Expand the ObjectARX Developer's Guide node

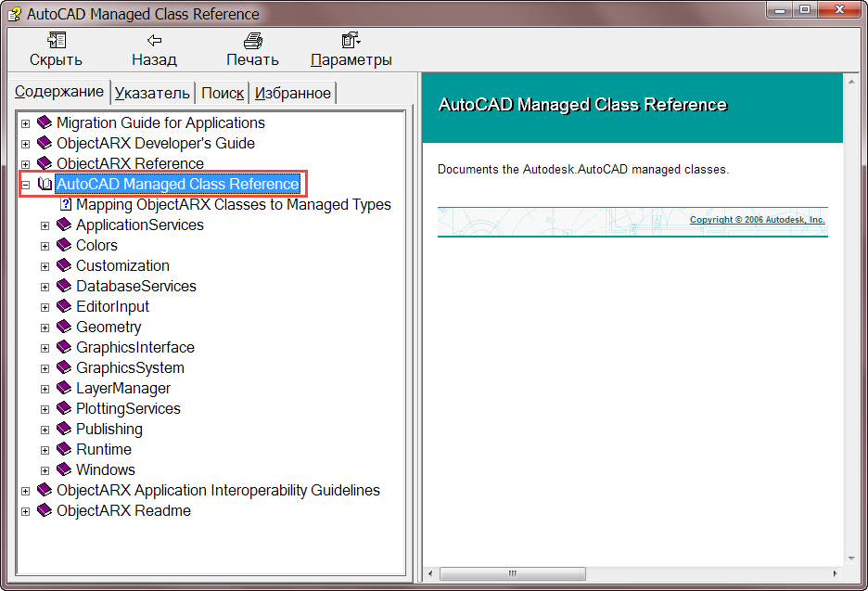coord(25,144)
